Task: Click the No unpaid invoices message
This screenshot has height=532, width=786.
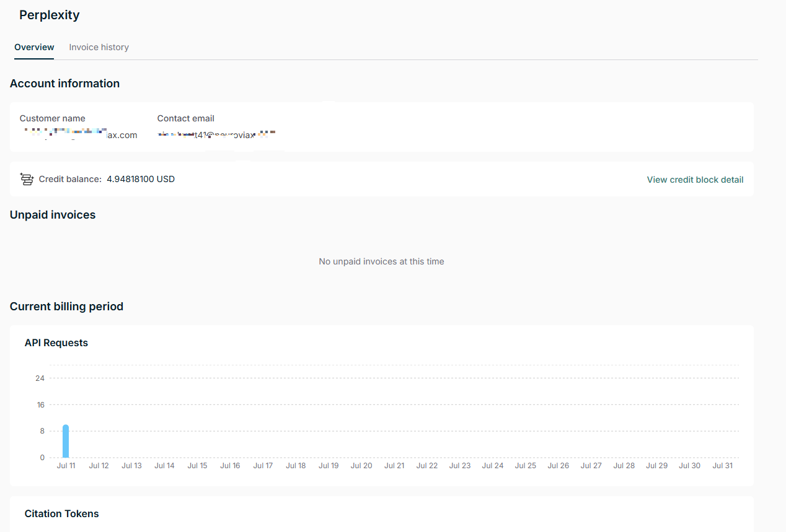Action: (x=381, y=261)
